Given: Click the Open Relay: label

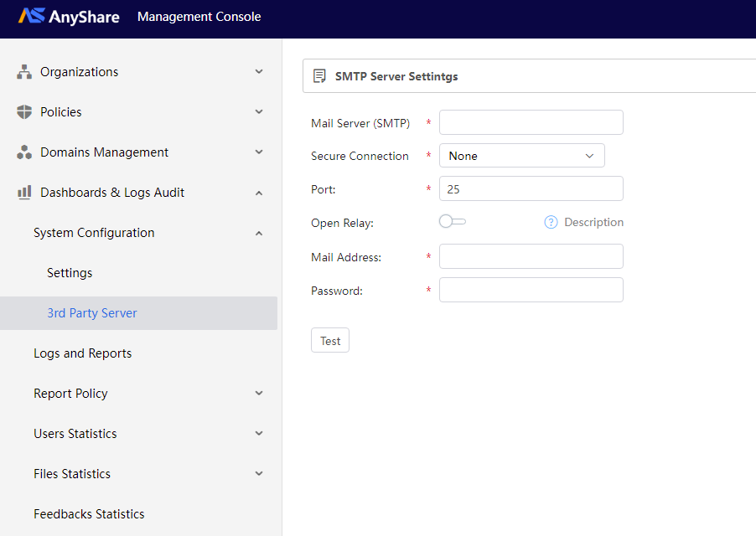Looking at the screenshot, I should point(342,223).
